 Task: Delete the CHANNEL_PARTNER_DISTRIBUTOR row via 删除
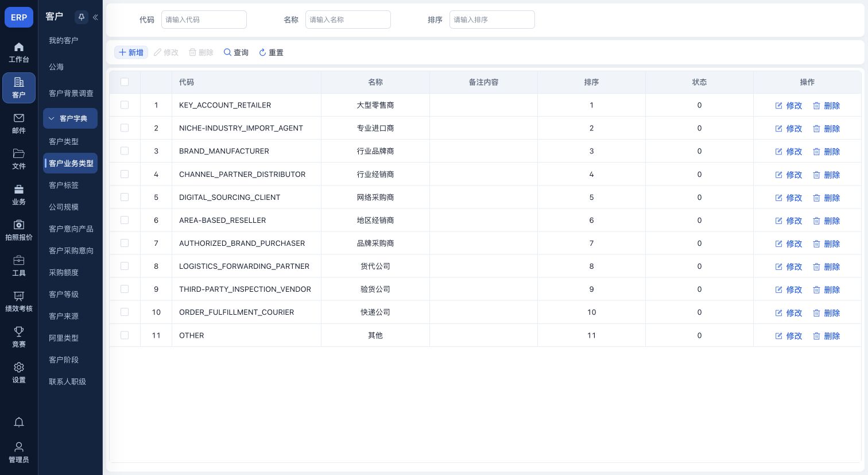pyautogui.click(x=827, y=175)
